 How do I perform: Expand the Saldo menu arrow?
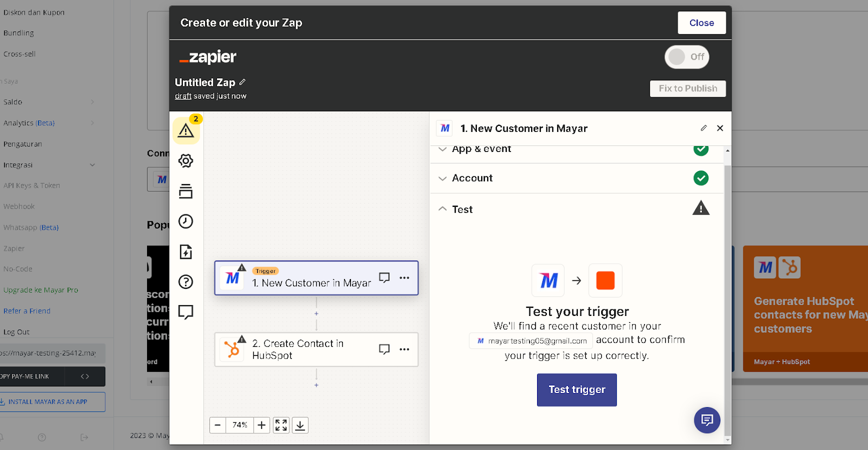click(92, 102)
